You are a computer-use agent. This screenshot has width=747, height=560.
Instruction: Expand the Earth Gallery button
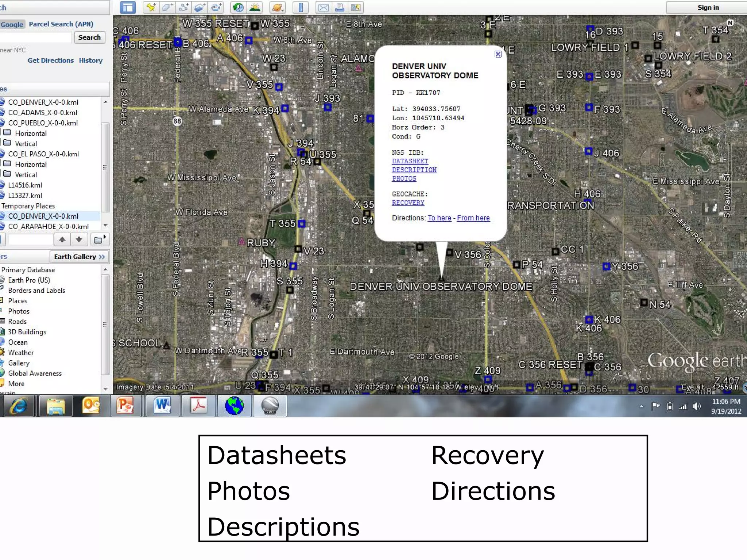[79, 257]
